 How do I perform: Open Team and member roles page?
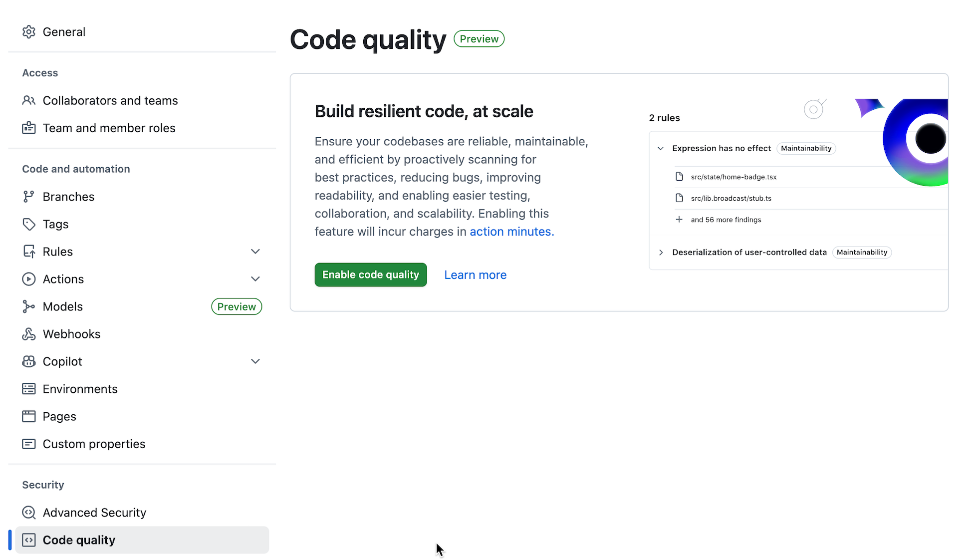pos(109,128)
